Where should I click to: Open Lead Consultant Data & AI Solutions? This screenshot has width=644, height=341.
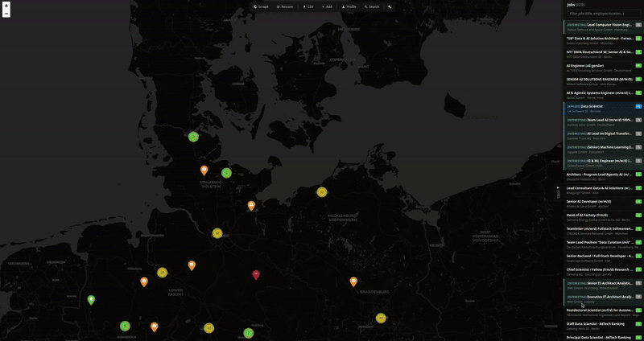603,190
